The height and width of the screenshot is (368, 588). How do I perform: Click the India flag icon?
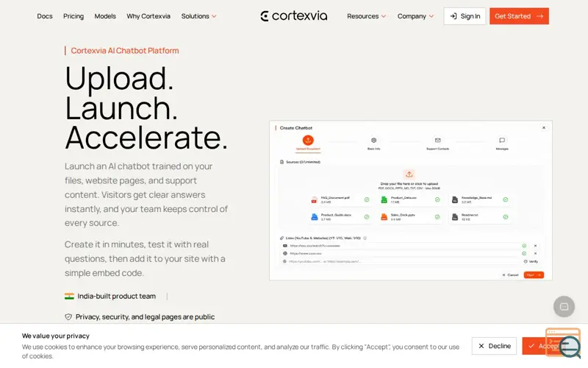(x=69, y=297)
